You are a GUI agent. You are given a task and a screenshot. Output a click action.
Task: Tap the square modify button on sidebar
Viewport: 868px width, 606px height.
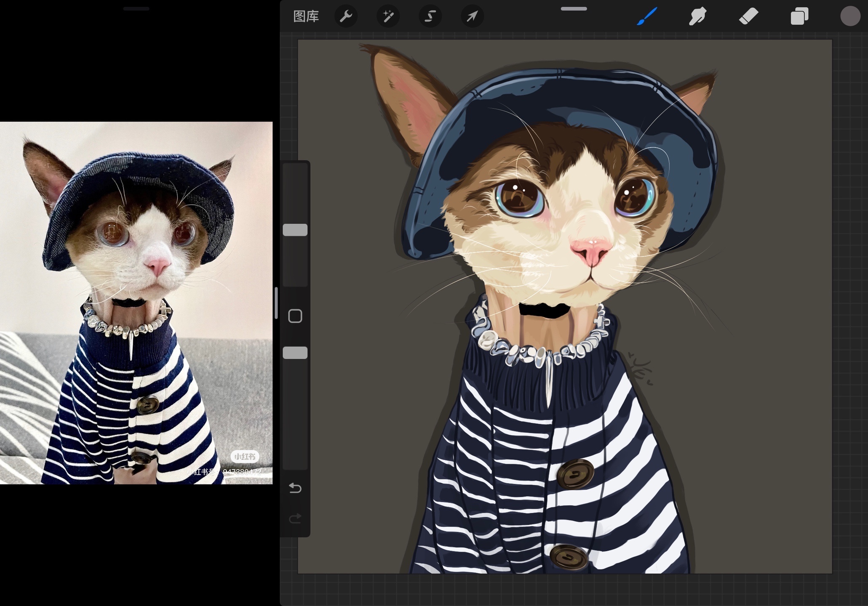coord(295,316)
